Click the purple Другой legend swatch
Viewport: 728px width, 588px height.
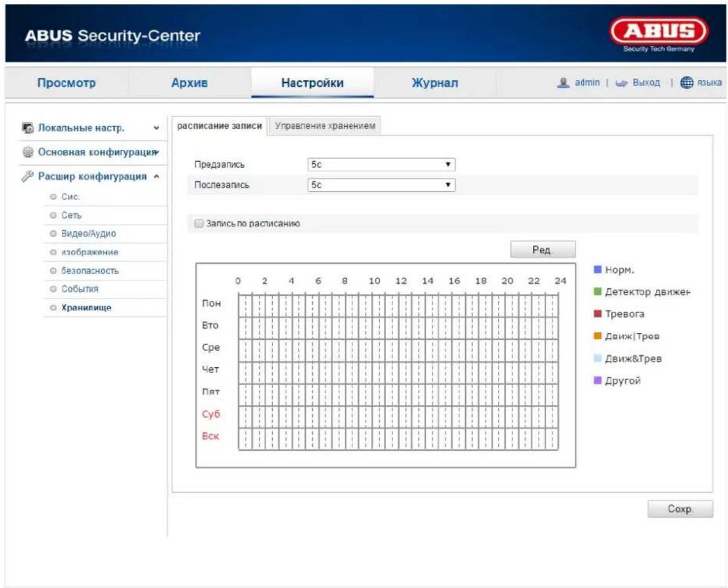click(x=597, y=381)
